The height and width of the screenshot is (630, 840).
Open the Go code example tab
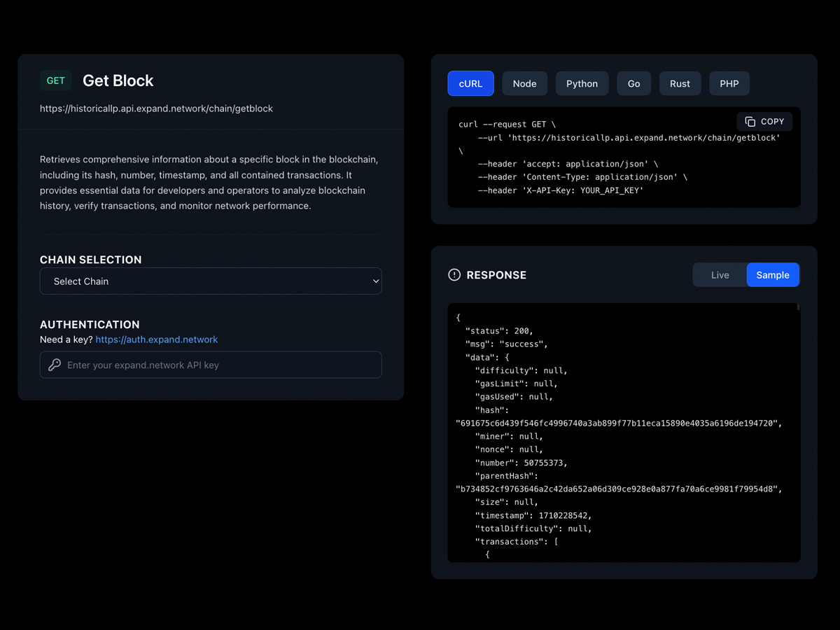[x=633, y=83]
